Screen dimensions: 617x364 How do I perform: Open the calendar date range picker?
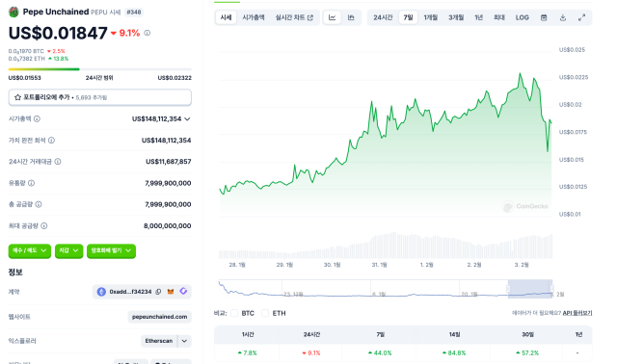tap(544, 17)
